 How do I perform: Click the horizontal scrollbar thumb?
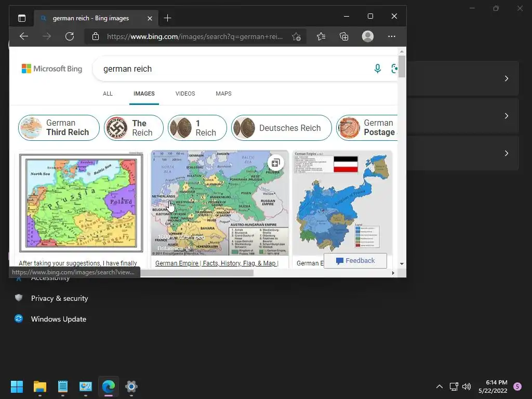[197, 273]
